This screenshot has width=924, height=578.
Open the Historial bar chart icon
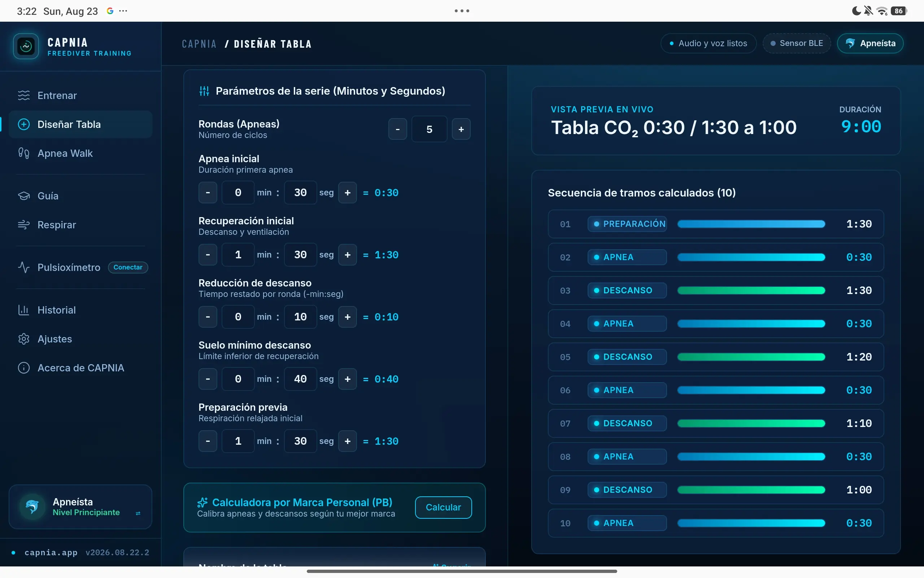point(24,310)
